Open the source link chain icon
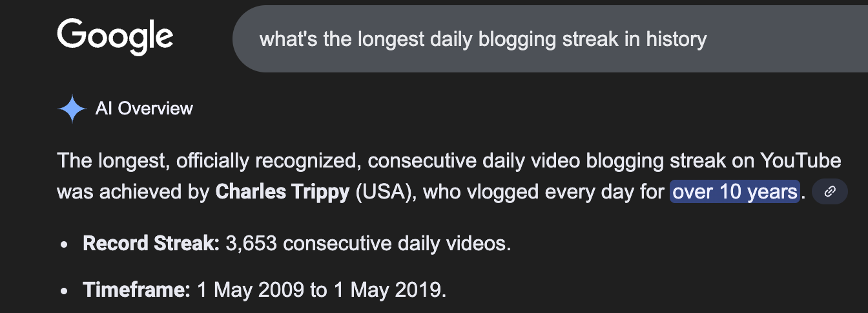Image resolution: width=868 pixels, height=313 pixels. [x=830, y=192]
